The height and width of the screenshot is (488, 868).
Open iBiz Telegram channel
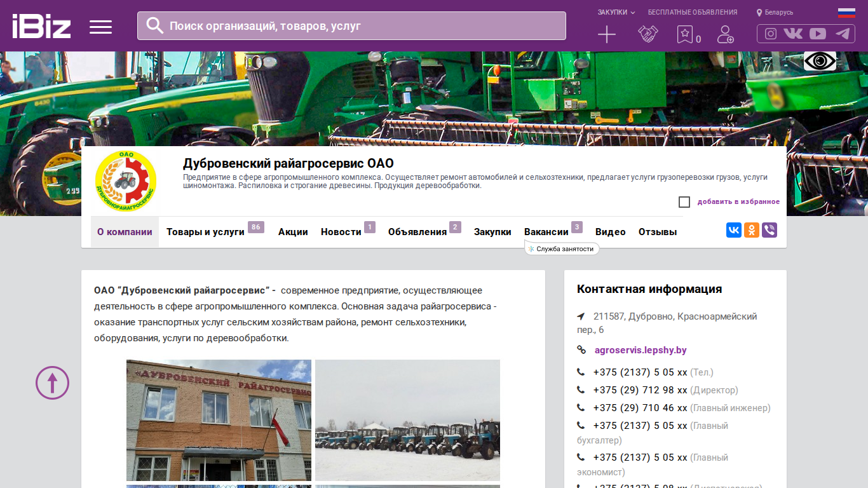[x=843, y=34]
